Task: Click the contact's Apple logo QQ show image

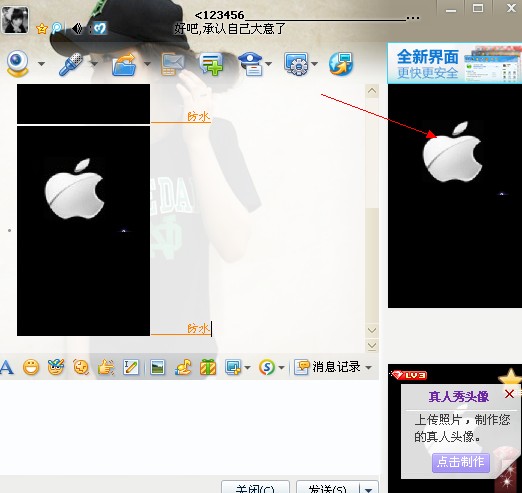Action: coord(455,196)
